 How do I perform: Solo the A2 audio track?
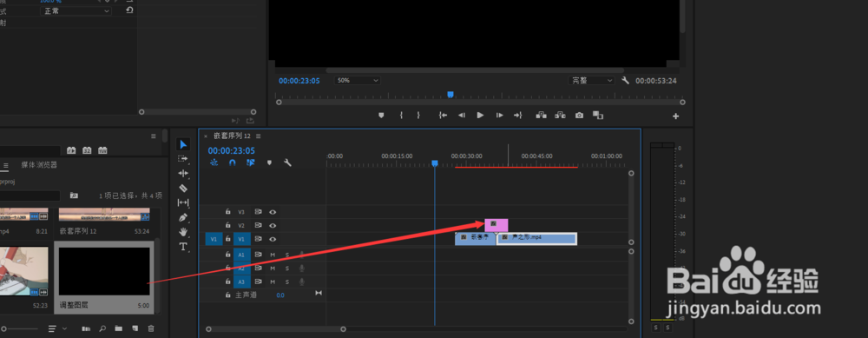[286, 268]
